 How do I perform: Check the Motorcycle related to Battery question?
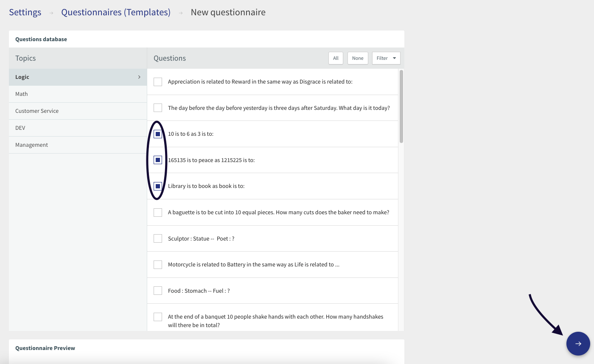point(158,265)
